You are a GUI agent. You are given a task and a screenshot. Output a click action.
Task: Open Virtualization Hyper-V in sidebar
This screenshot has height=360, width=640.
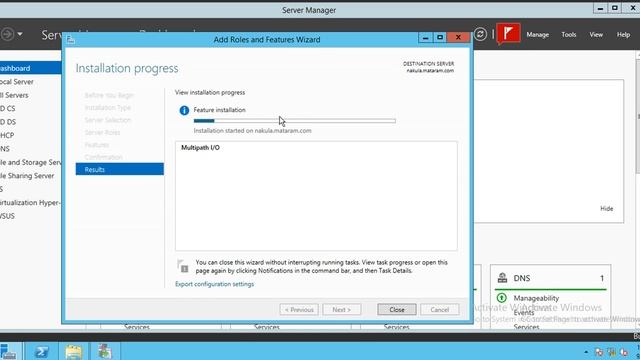tap(30, 203)
